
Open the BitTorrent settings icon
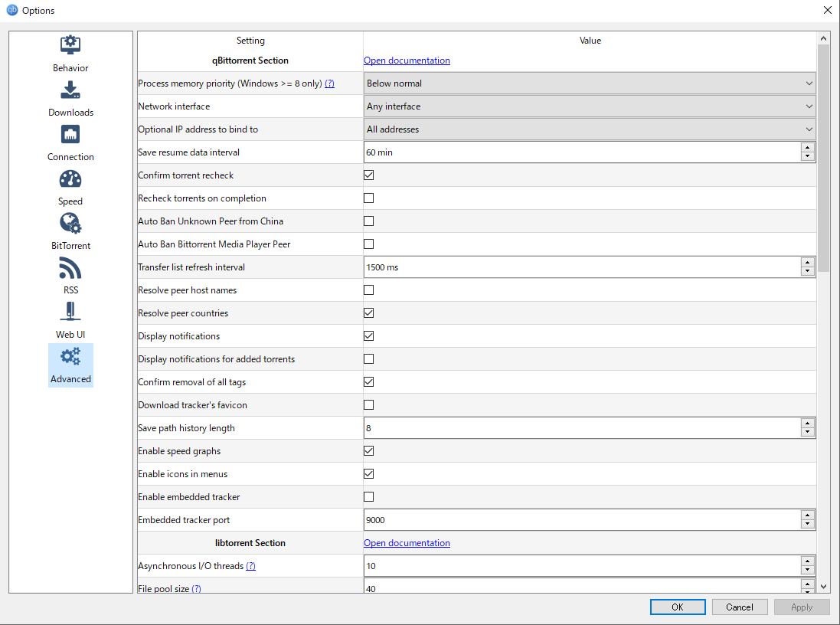[70, 223]
